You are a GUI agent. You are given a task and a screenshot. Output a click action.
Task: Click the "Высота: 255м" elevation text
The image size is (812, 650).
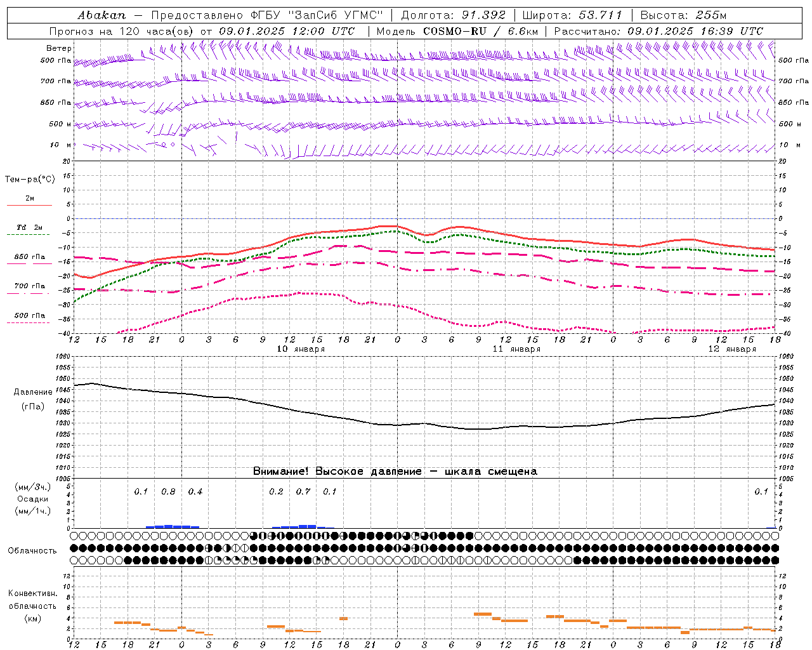(x=683, y=15)
